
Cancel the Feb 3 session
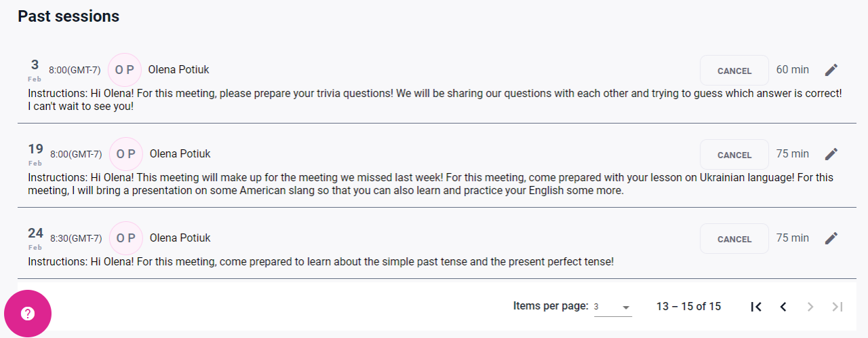coord(734,71)
